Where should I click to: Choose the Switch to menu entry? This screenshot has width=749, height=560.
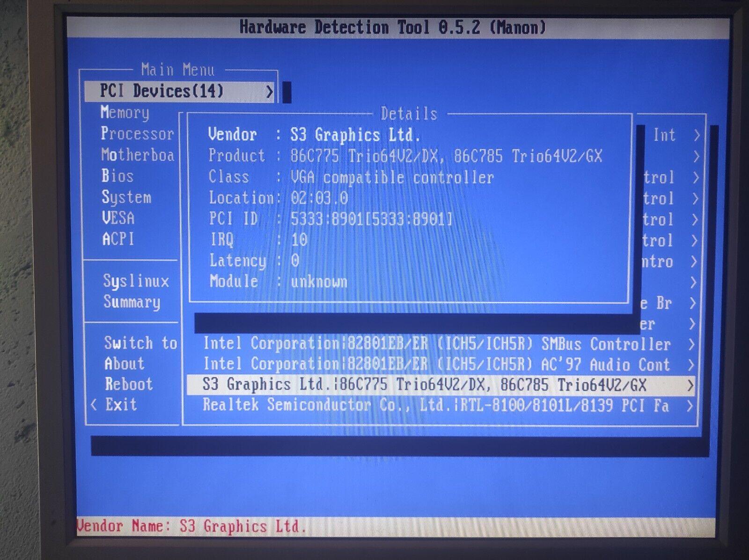(140, 343)
